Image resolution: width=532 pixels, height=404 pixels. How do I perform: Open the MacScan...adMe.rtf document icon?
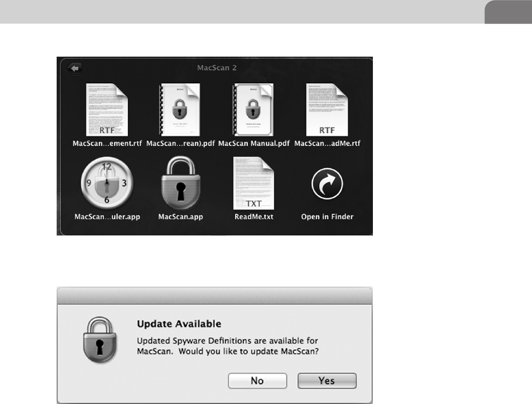327,109
